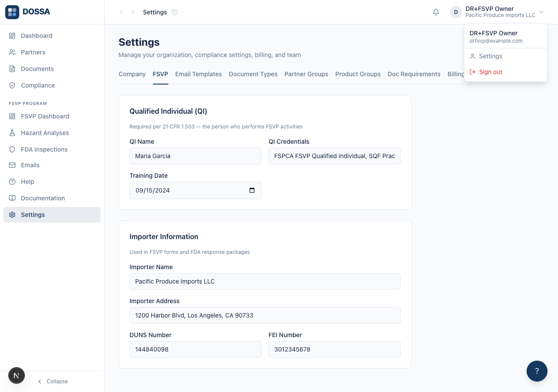Collapse the sidebar

pyautogui.click(x=52, y=382)
